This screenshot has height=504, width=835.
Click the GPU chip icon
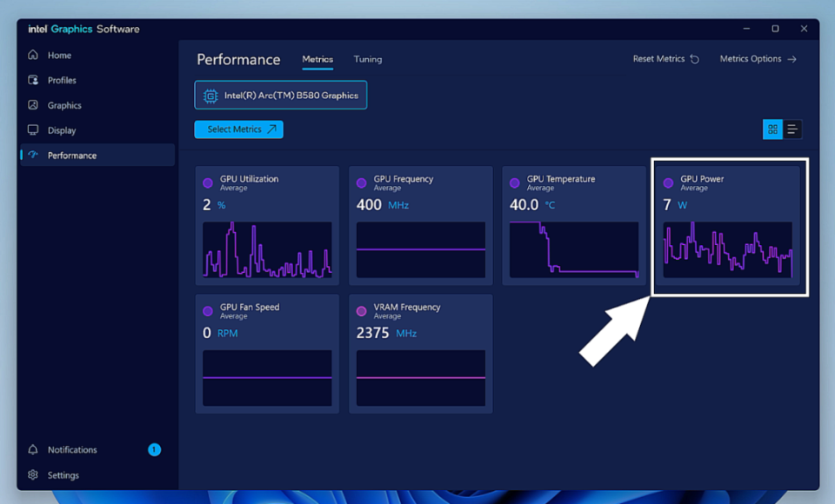coord(210,96)
